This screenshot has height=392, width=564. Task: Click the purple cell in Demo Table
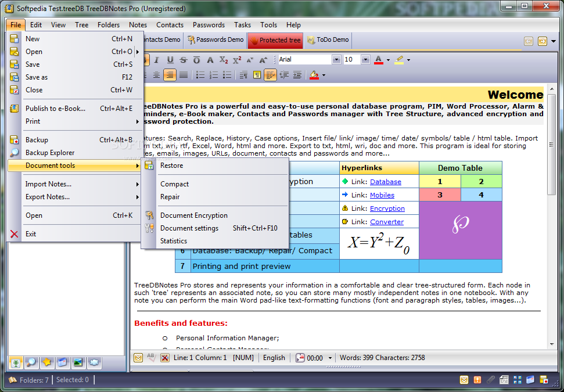(x=461, y=230)
